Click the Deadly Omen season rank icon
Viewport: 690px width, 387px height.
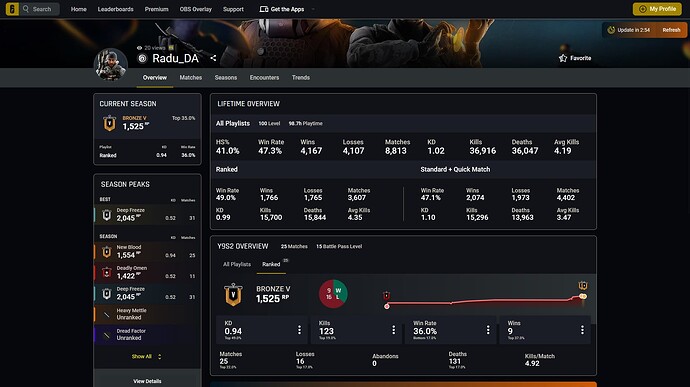pyautogui.click(x=106, y=273)
